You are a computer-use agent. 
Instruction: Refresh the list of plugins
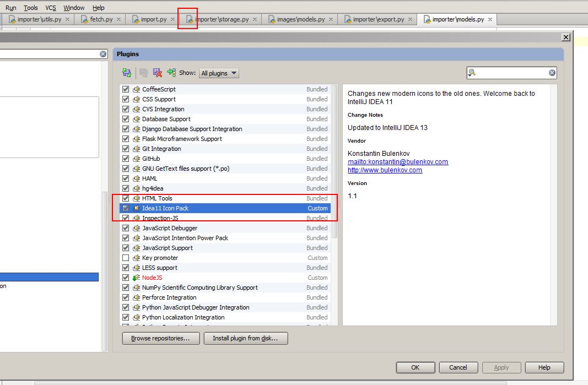(126, 72)
